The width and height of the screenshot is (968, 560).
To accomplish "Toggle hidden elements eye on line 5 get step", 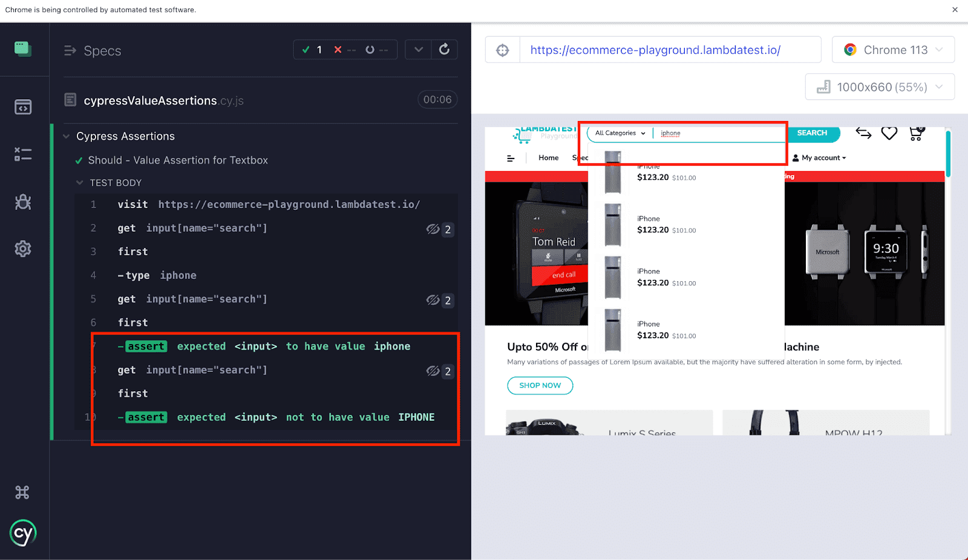I will click(x=433, y=300).
